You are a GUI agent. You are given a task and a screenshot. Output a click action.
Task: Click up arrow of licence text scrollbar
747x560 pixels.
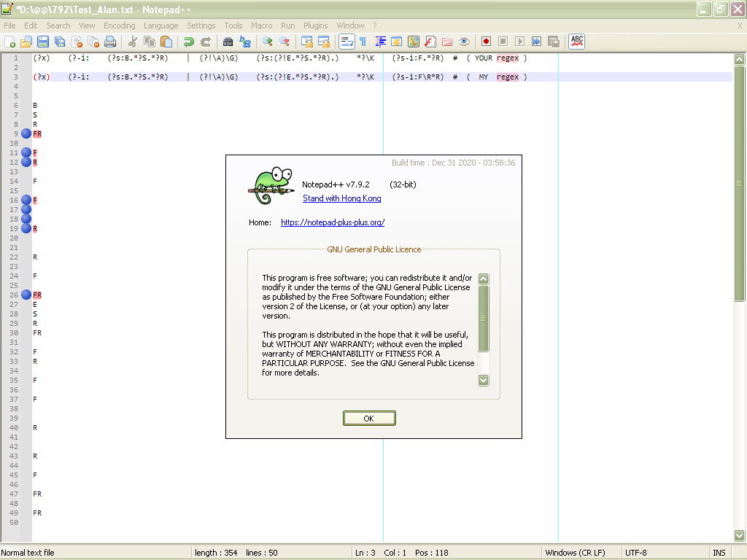(x=484, y=279)
